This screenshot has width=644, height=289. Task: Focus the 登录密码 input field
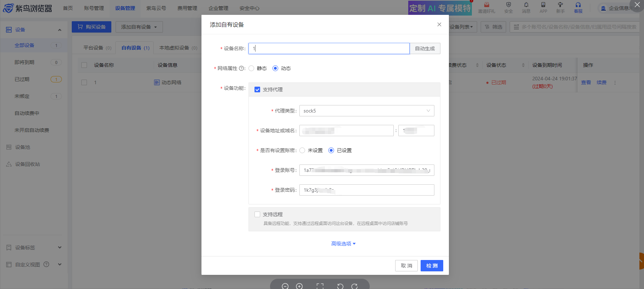click(367, 190)
